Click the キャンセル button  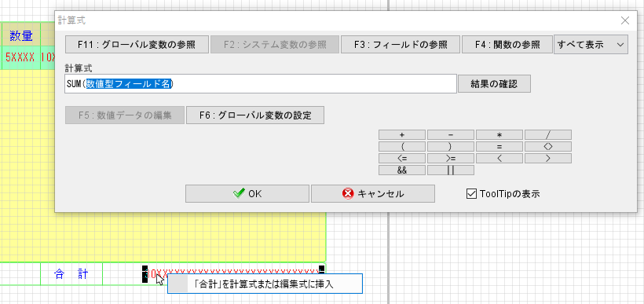pyautogui.click(x=373, y=194)
